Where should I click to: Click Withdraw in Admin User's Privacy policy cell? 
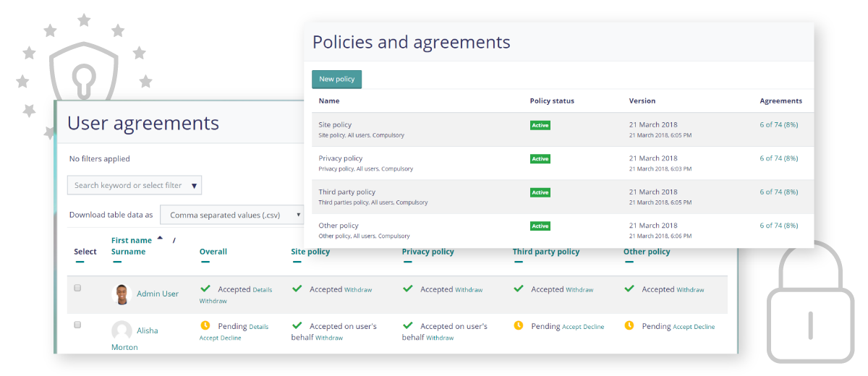click(x=469, y=289)
